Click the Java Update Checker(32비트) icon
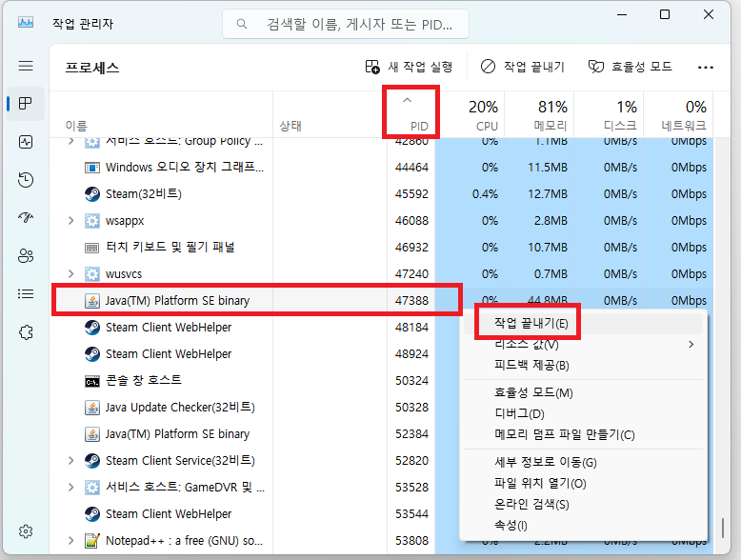 tap(92, 408)
